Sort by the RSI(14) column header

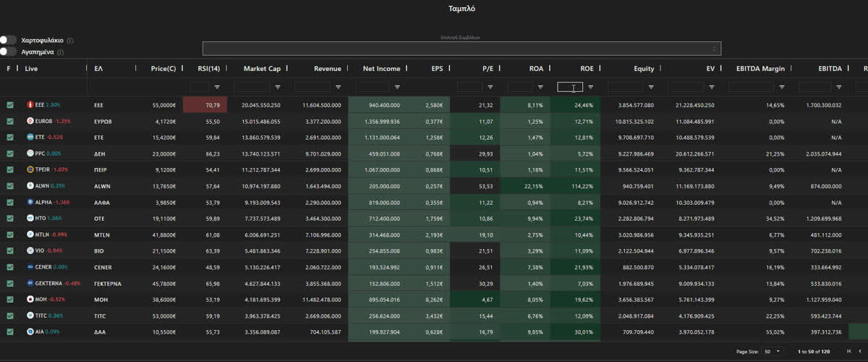[209, 69]
